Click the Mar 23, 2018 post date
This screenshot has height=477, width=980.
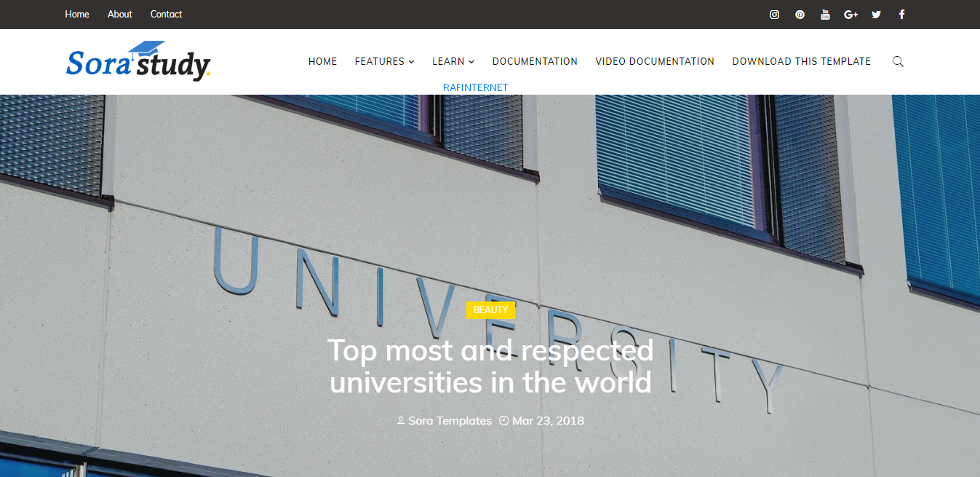(x=548, y=421)
